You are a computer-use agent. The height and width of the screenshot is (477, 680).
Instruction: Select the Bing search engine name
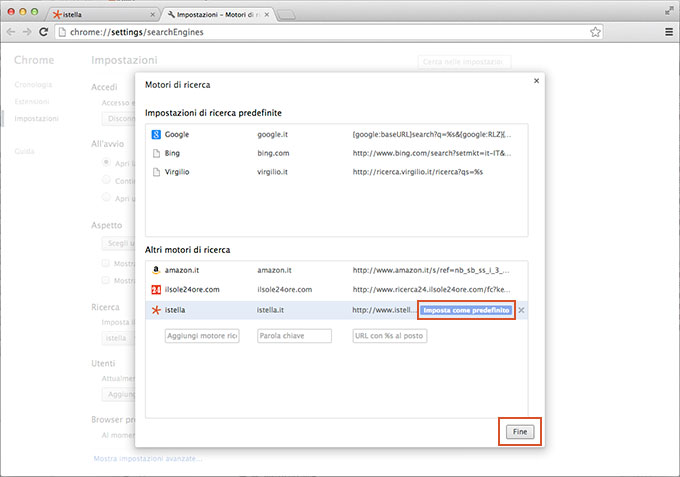point(172,153)
